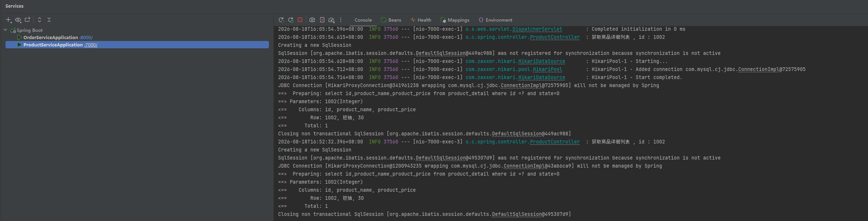868x221 pixels.
Task: Stop the running service
Action: tap(300, 20)
